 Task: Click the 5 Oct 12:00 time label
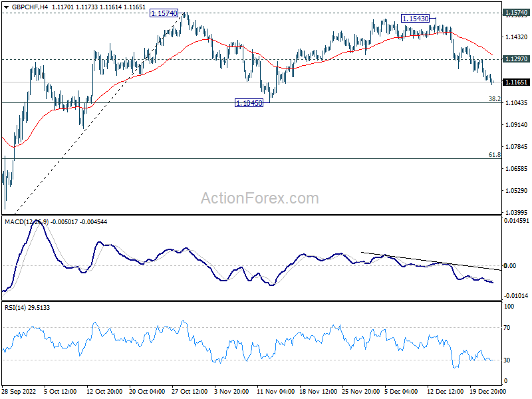coord(61,392)
